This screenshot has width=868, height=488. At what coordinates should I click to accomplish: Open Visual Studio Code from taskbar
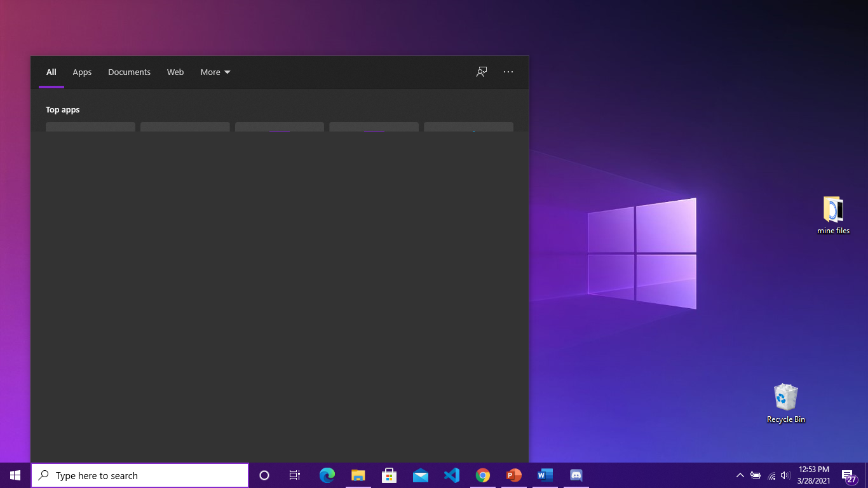coord(452,475)
